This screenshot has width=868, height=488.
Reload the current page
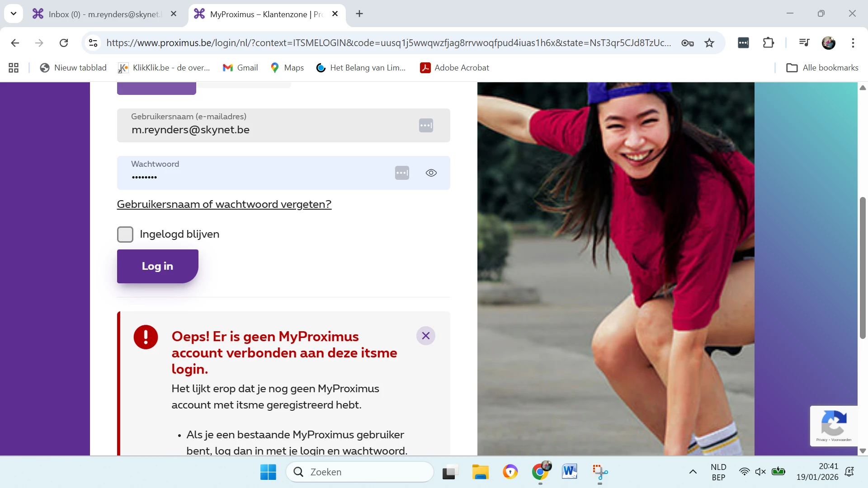[64, 43]
